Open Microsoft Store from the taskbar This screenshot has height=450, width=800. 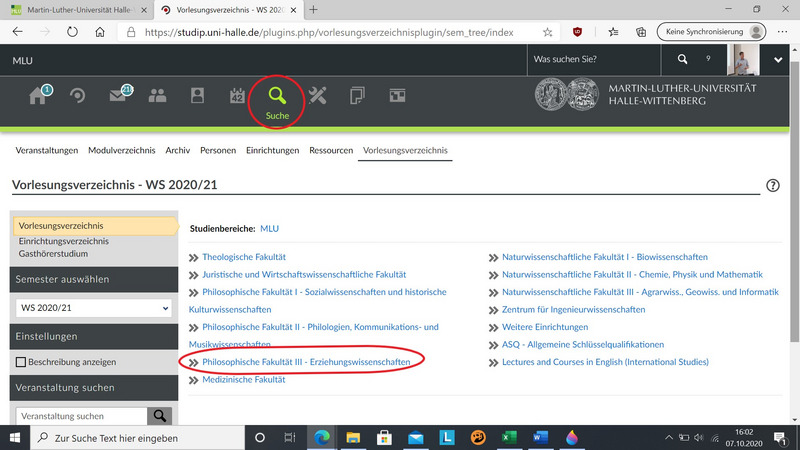(x=384, y=438)
